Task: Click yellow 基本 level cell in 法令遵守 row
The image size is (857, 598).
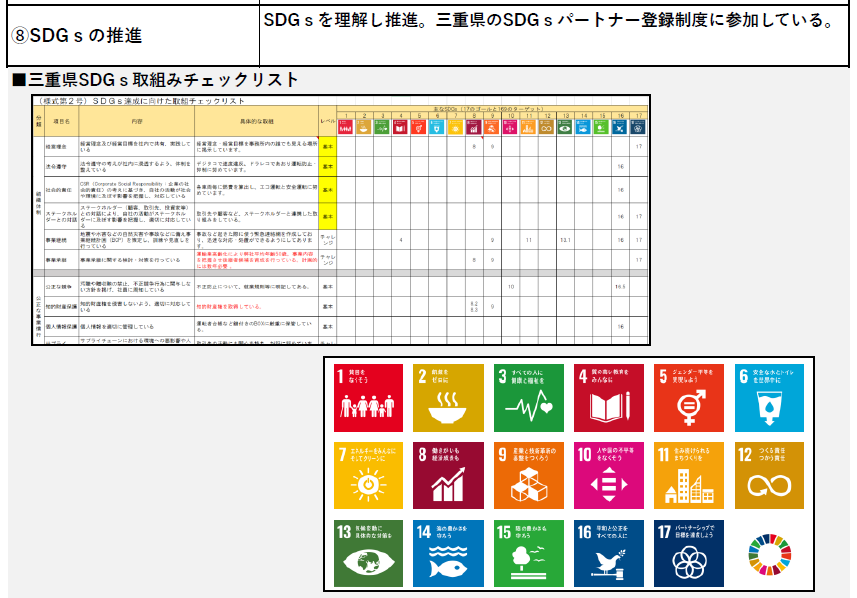Action: tap(327, 166)
